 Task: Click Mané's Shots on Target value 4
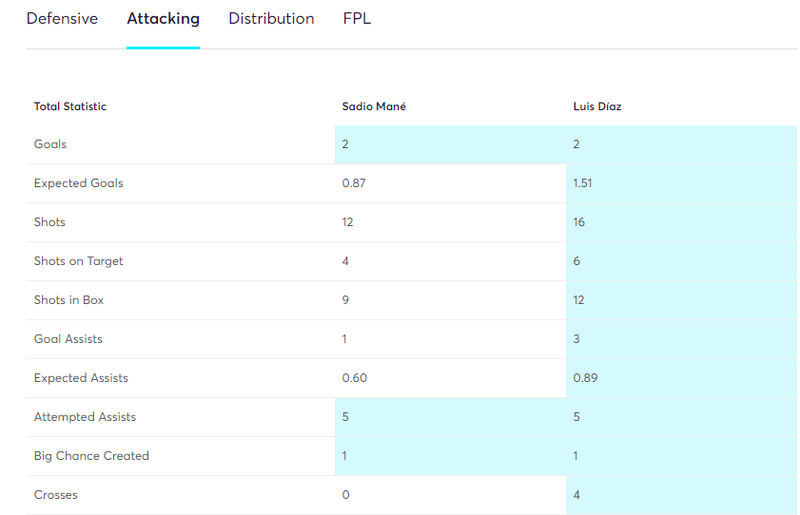point(345,261)
